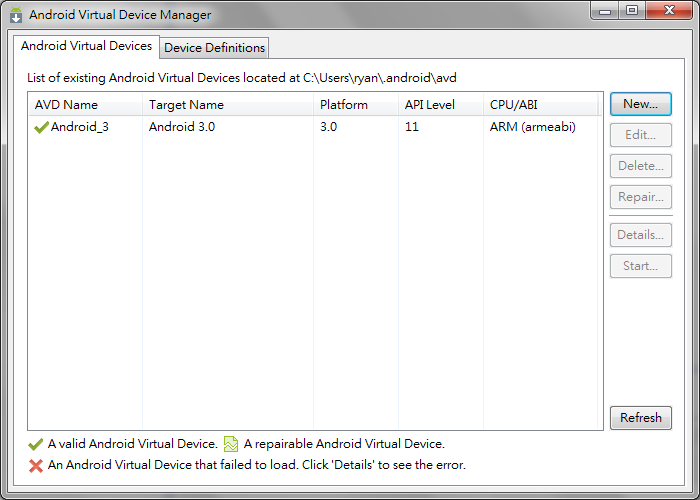Switch to the Device Definitions tab
700x500 pixels.
[214, 48]
